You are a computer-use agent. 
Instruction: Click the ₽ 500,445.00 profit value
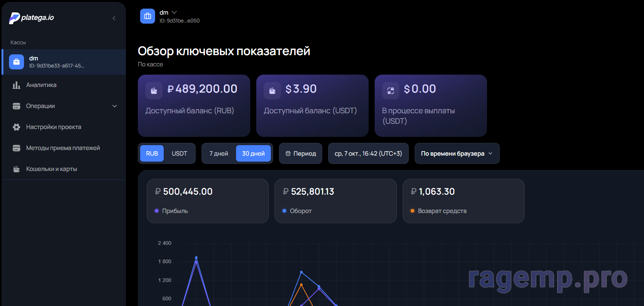(x=184, y=192)
